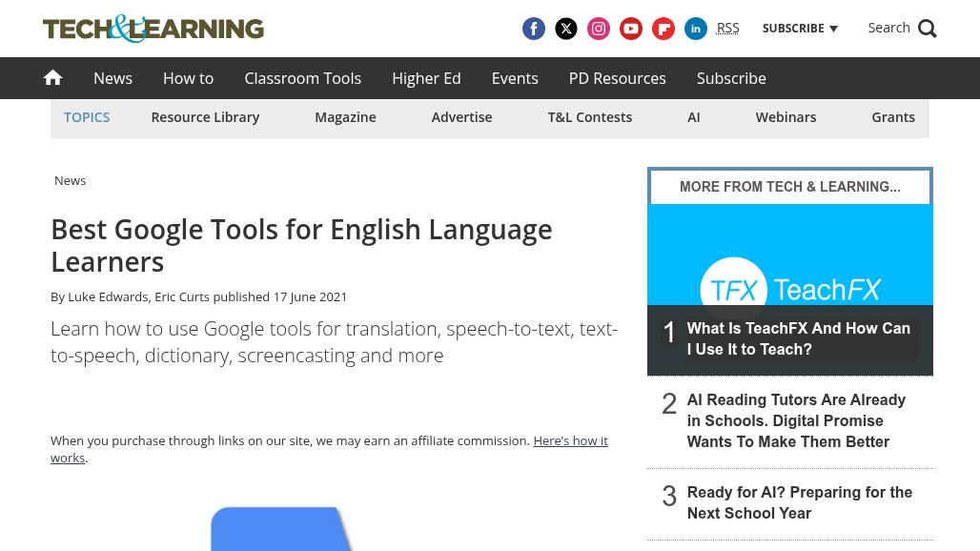
Task: Go to homepage via house icon
Action: 52,77
